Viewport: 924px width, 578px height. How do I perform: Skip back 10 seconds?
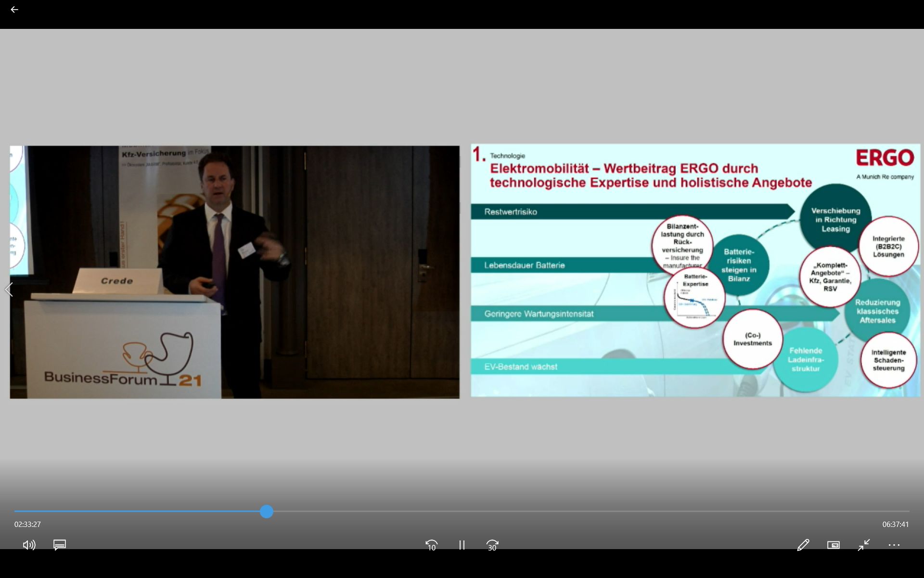pos(431,545)
